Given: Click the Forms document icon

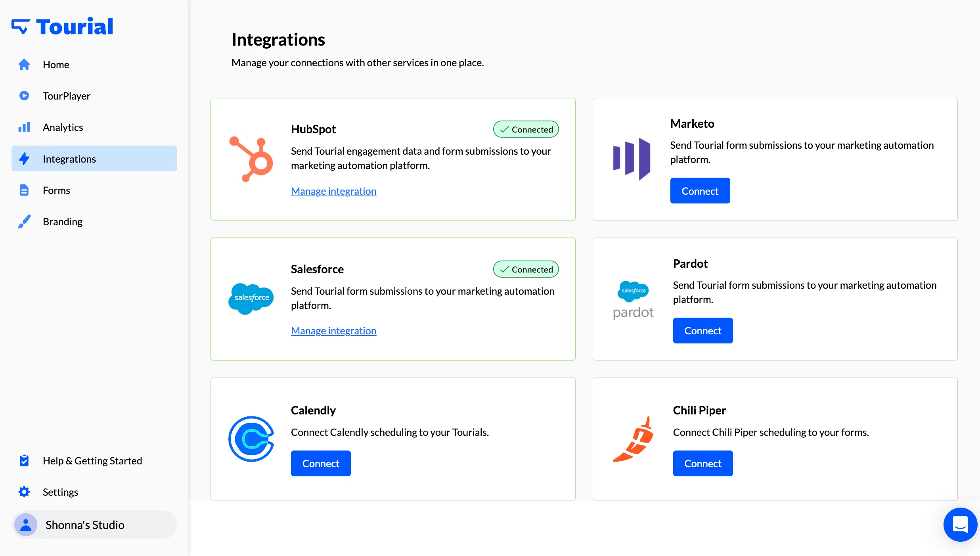Looking at the screenshot, I should point(24,190).
